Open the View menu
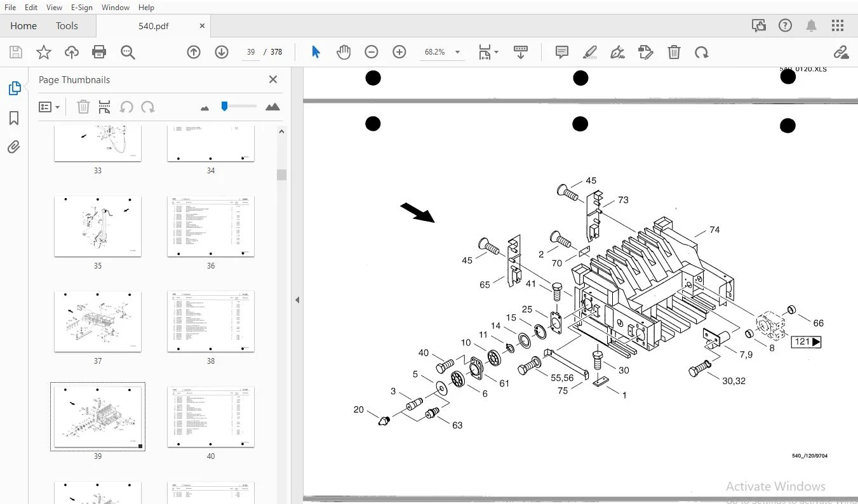858x504 pixels. [55, 7]
